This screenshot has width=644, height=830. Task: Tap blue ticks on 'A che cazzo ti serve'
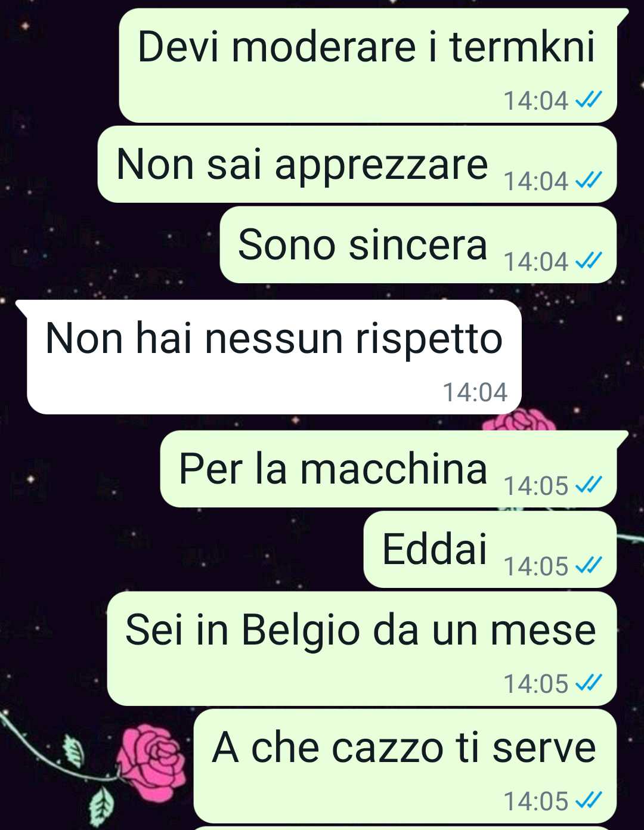[x=588, y=800]
